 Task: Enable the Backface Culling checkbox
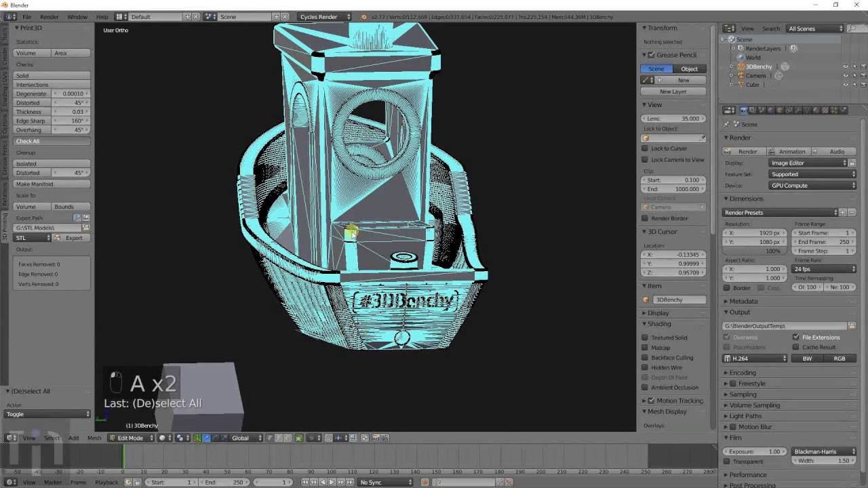tap(645, 357)
